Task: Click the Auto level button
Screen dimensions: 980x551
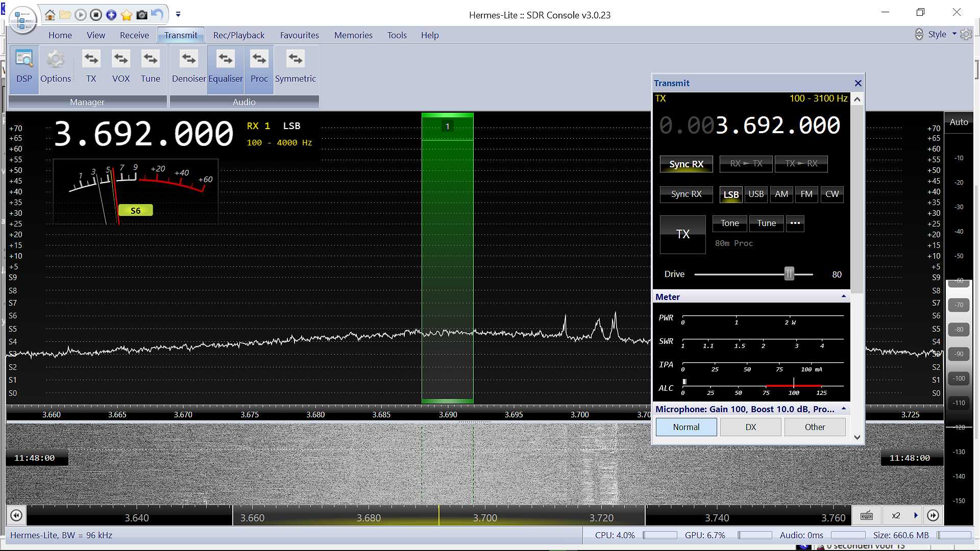Action: click(959, 122)
